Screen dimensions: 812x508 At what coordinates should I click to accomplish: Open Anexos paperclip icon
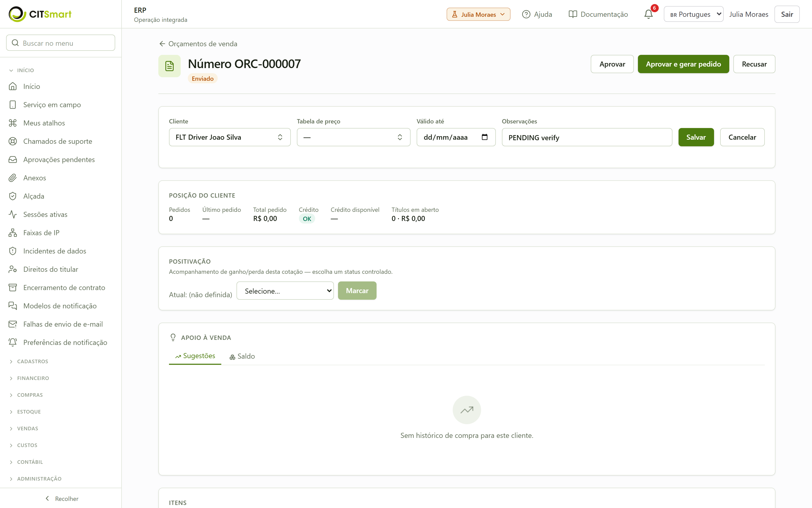coord(13,178)
